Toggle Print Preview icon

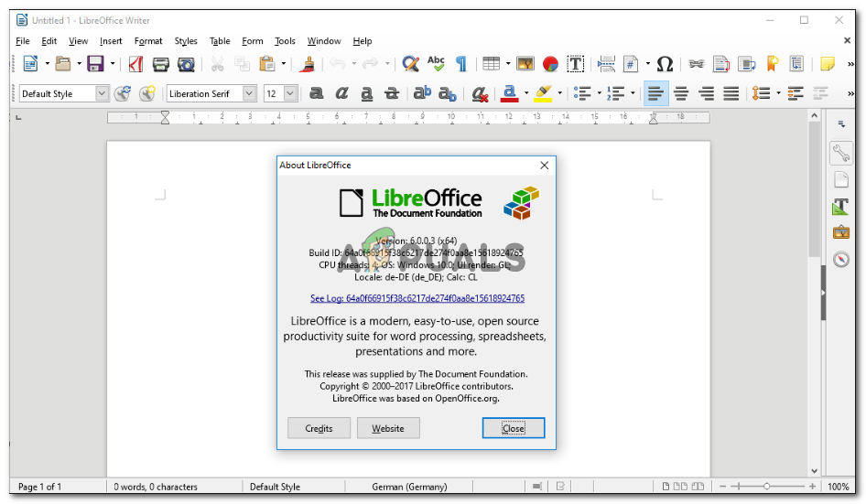[186, 65]
